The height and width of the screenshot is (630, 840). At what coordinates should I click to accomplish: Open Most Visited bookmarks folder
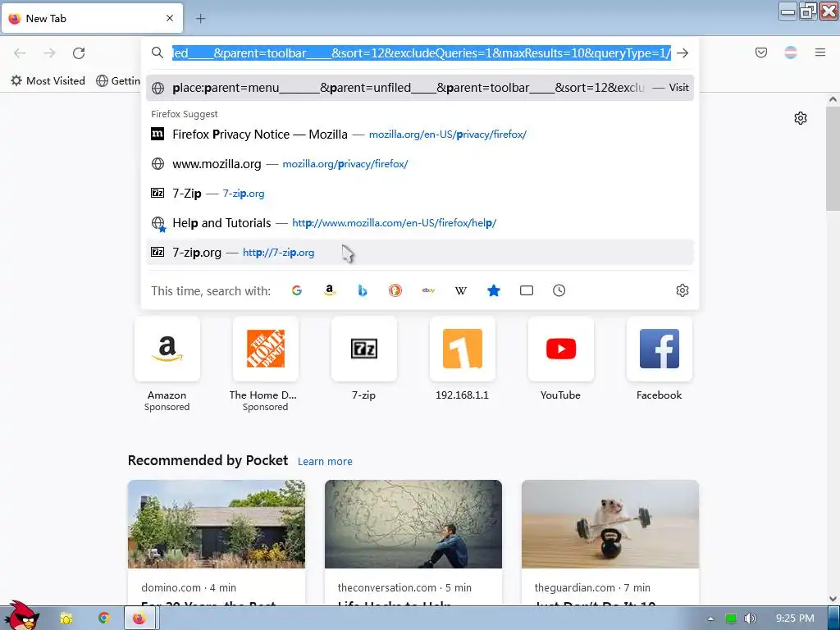point(48,81)
